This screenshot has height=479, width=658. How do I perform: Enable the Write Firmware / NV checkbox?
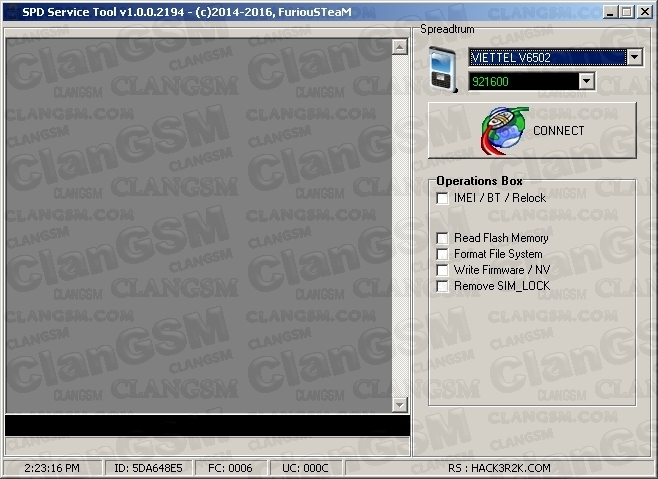pyautogui.click(x=442, y=270)
